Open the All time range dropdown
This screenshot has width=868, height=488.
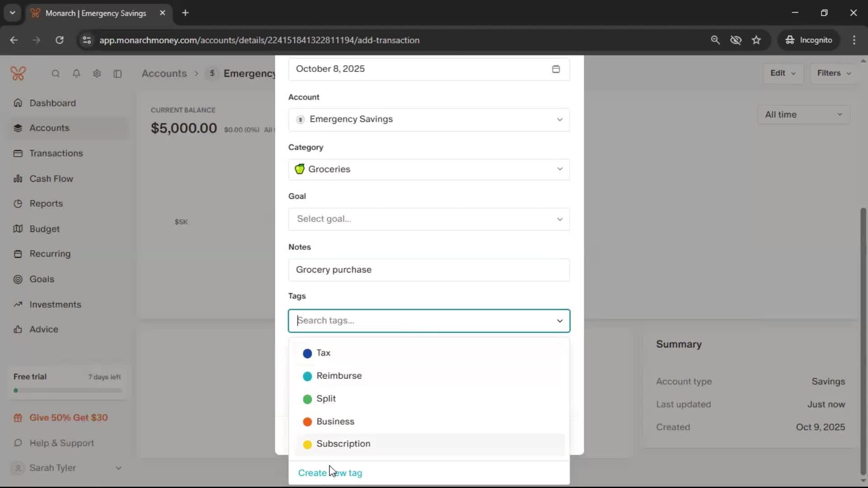803,115
